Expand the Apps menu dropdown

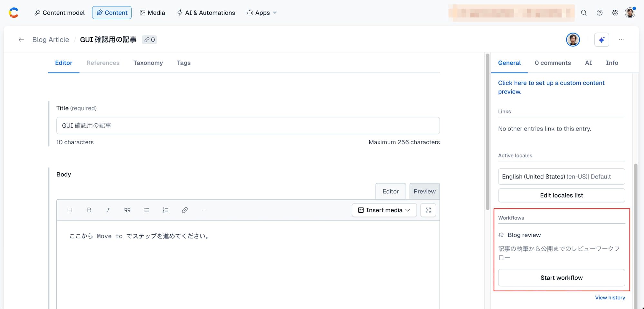tap(261, 13)
